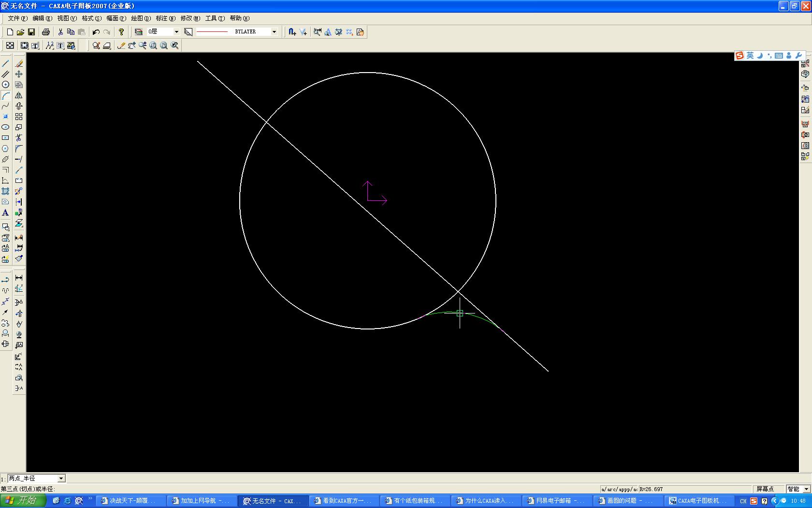812x508 pixels.
Task: Open the 标注 (Dimension) menu
Action: click(165, 18)
